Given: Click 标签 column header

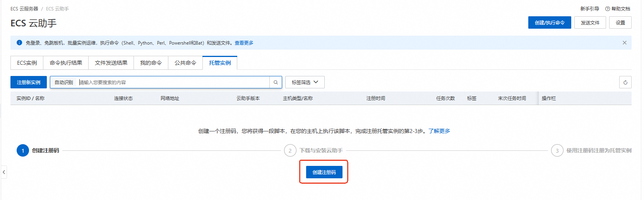Looking at the screenshot, I should click(x=472, y=98).
